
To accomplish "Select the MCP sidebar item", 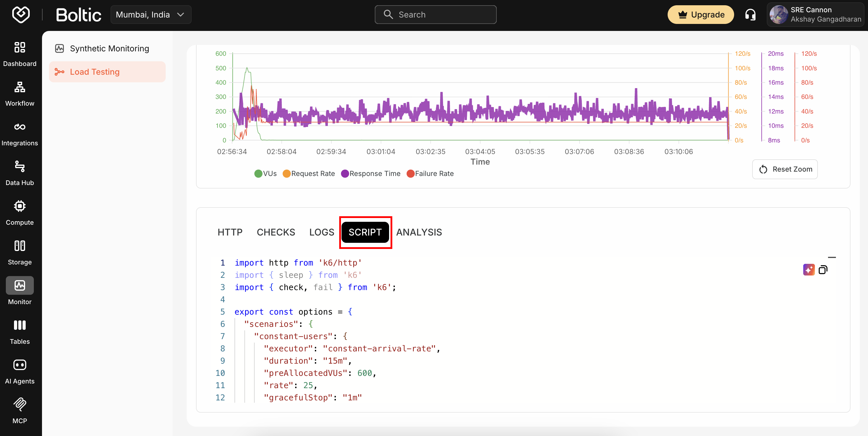I will pos(20,411).
